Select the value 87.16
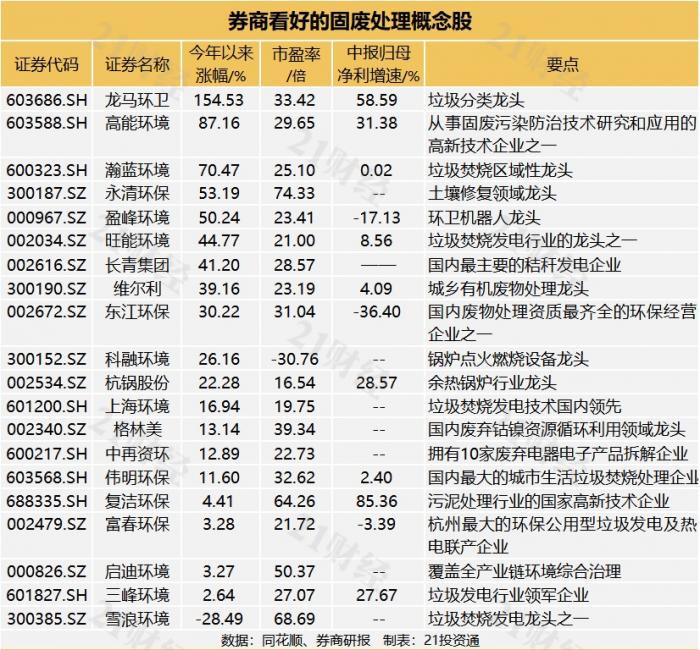Image resolution: width=700 pixels, height=650 pixels. [x=219, y=123]
